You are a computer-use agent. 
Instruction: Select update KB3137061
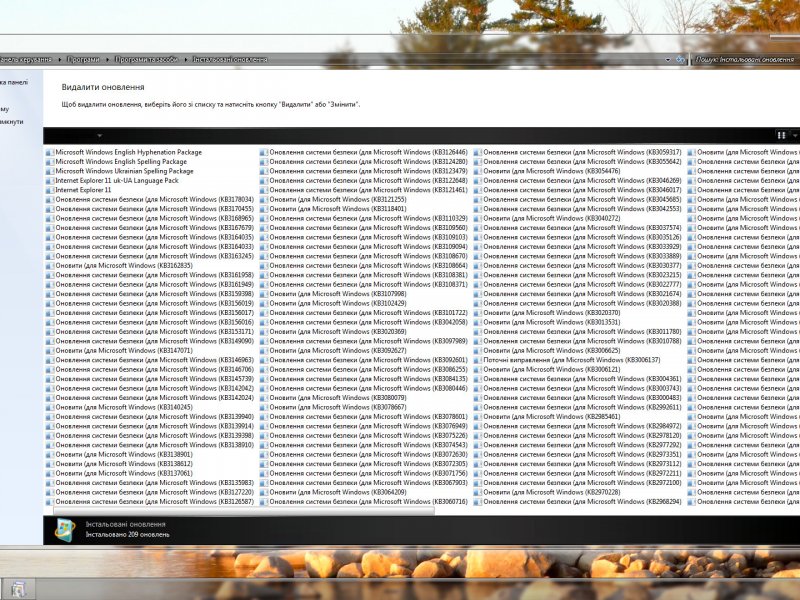point(124,473)
